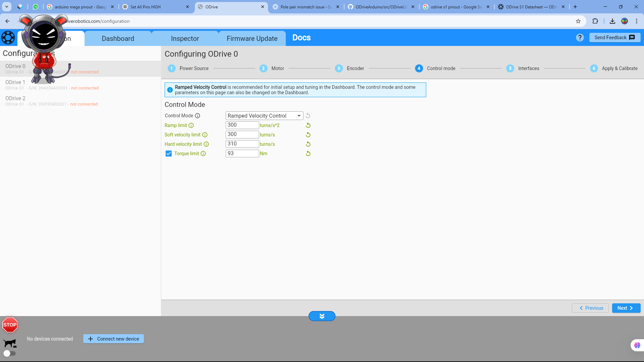Close the ODrive browser tab

263,7
